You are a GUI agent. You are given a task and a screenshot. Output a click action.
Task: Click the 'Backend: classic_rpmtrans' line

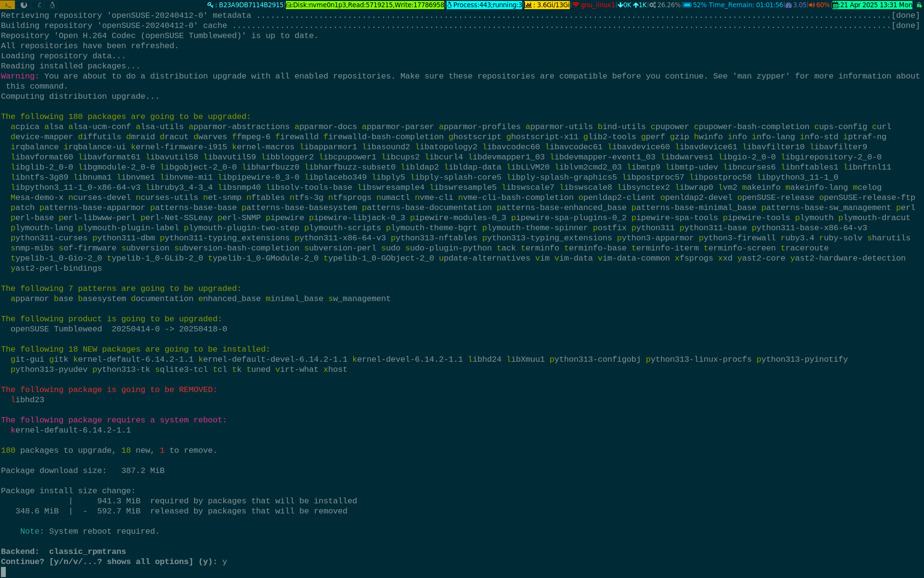click(x=64, y=552)
